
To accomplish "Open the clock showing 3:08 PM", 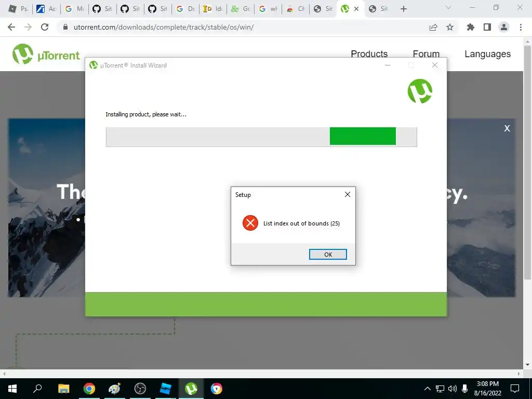I will 487,389.
